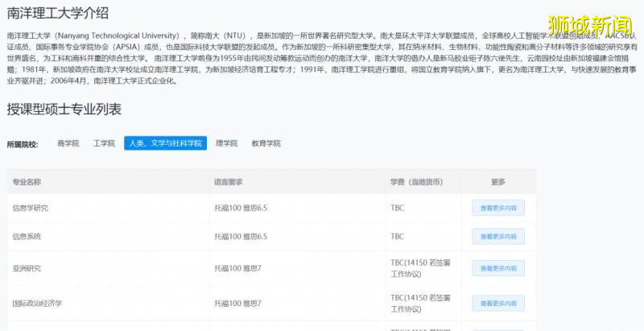Screen dimensions: 644x331
Task: Click 查看更多内容 for 信息学研究
Action: [497, 208]
